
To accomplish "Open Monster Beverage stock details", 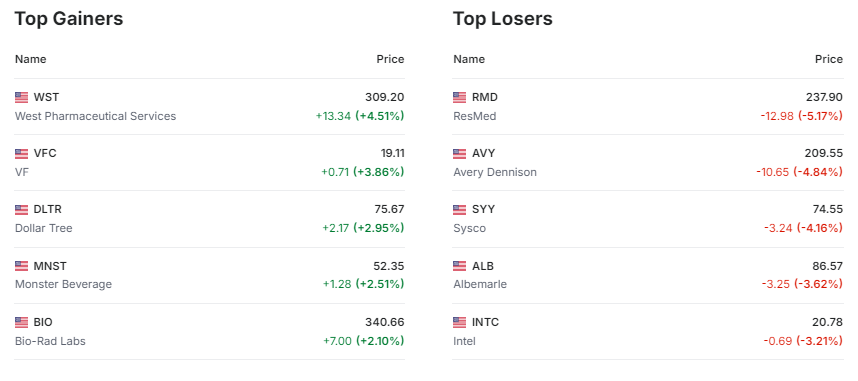I will pos(63,284).
